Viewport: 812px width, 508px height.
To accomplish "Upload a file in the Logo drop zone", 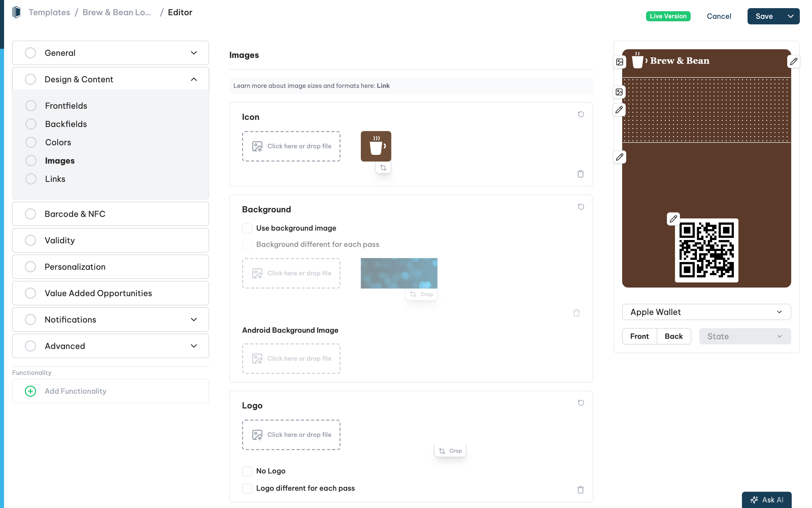I will pos(291,435).
